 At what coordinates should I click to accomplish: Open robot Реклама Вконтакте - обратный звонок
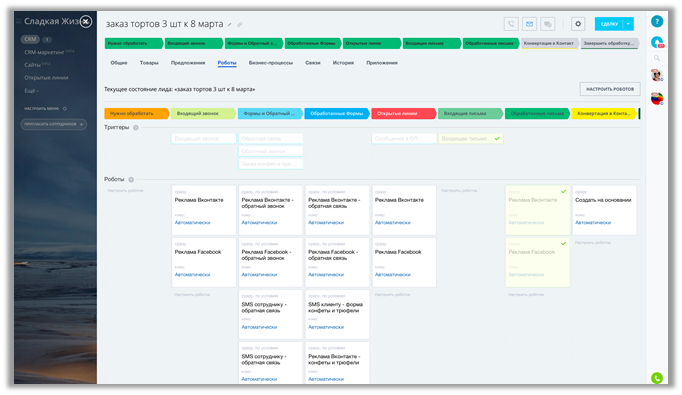271,211
